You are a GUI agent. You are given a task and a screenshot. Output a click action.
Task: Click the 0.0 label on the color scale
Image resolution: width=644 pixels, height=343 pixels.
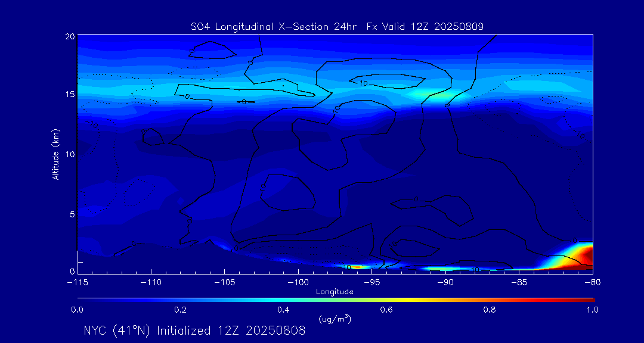coord(77,310)
